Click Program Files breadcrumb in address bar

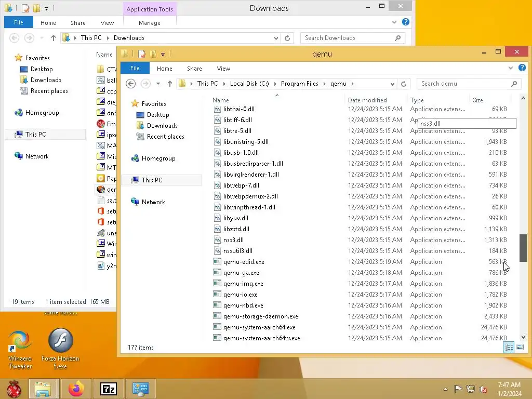300,84
